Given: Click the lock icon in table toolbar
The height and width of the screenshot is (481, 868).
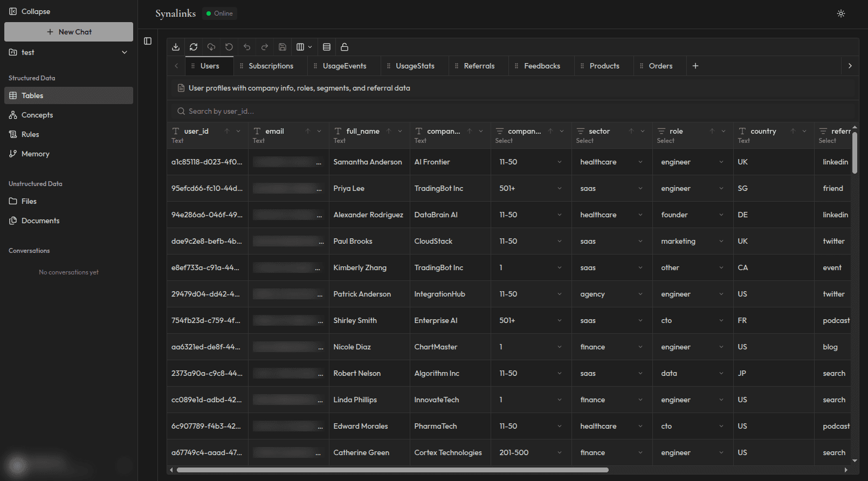Looking at the screenshot, I should coord(345,47).
